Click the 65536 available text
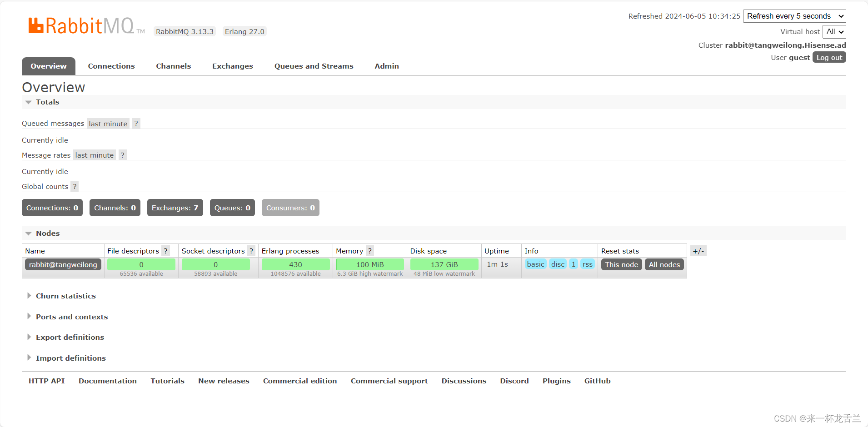Viewport: 868px width, 427px height. pos(141,274)
